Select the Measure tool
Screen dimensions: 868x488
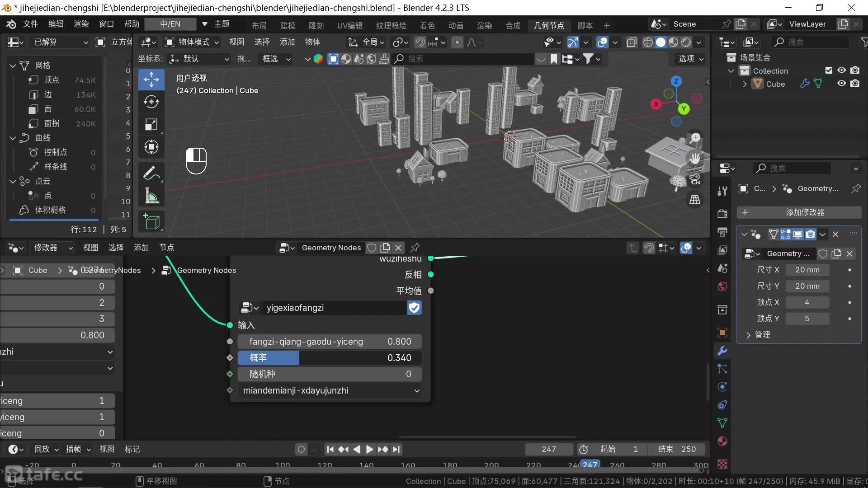click(151, 196)
